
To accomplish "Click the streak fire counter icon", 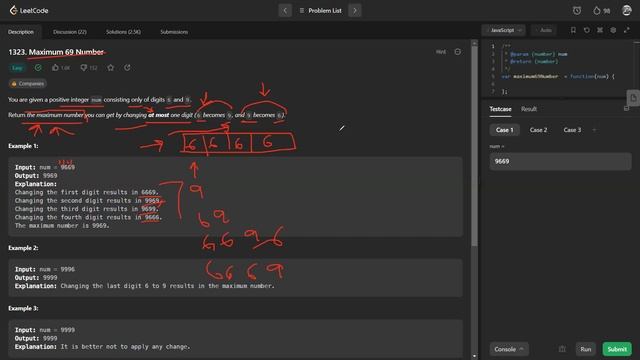I will [601, 11].
